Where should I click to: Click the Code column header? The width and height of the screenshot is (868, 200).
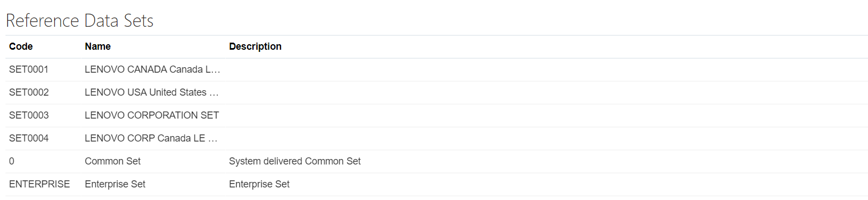pos(21,46)
